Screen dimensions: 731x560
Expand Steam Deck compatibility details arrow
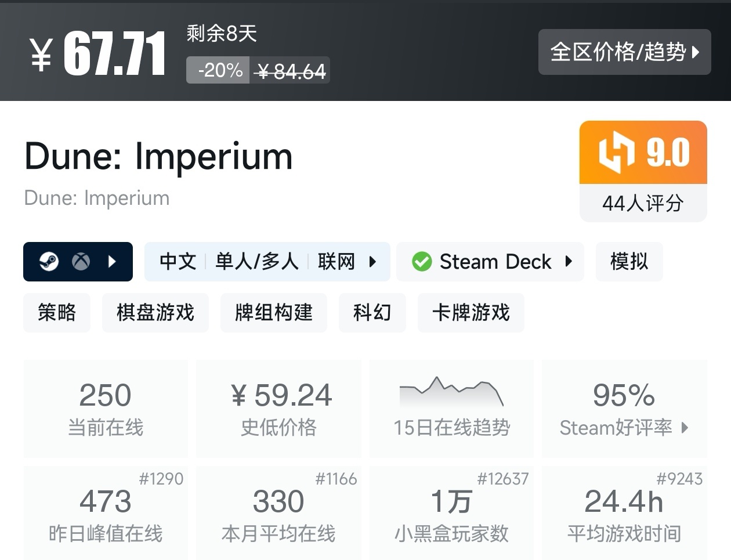point(569,262)
